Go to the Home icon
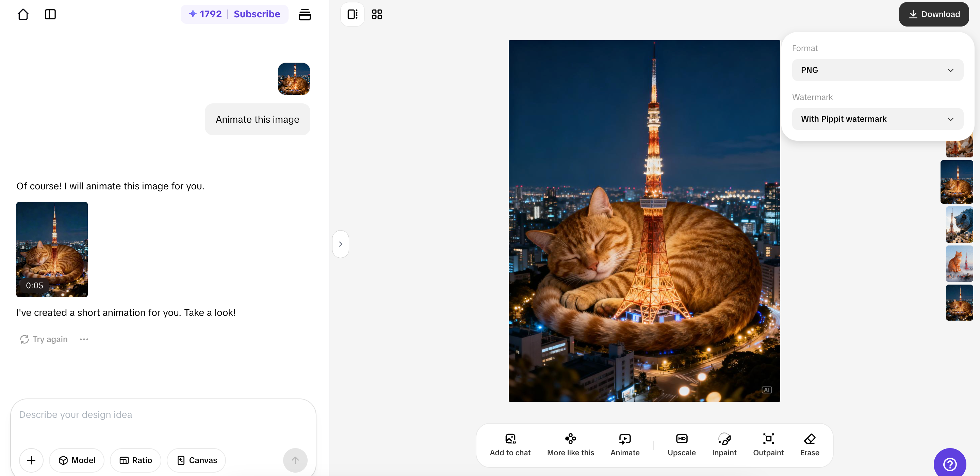This screenshot has width=980, height=476. pyautogui.click(x=23, y=14)
